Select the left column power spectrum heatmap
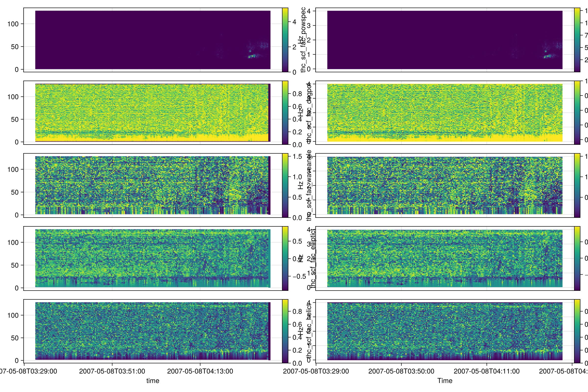This screenshot has width=588, height=392. point(153,40)
